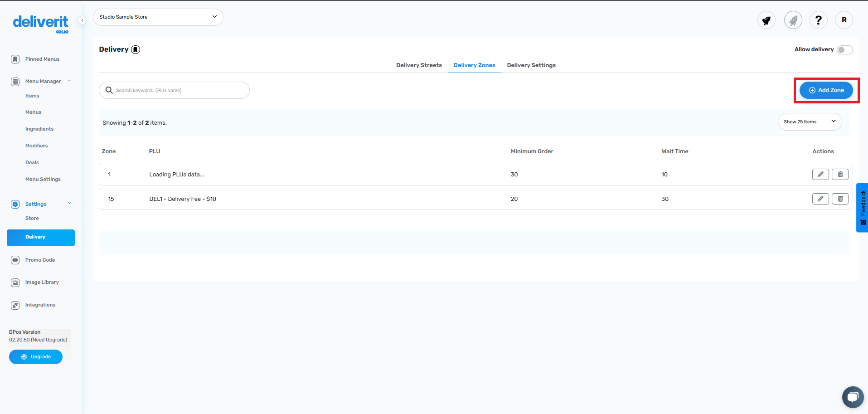Select the Delivery sidebar item
Image resolution: width=868 pixels, height=414 pixels.
[41, 238]
